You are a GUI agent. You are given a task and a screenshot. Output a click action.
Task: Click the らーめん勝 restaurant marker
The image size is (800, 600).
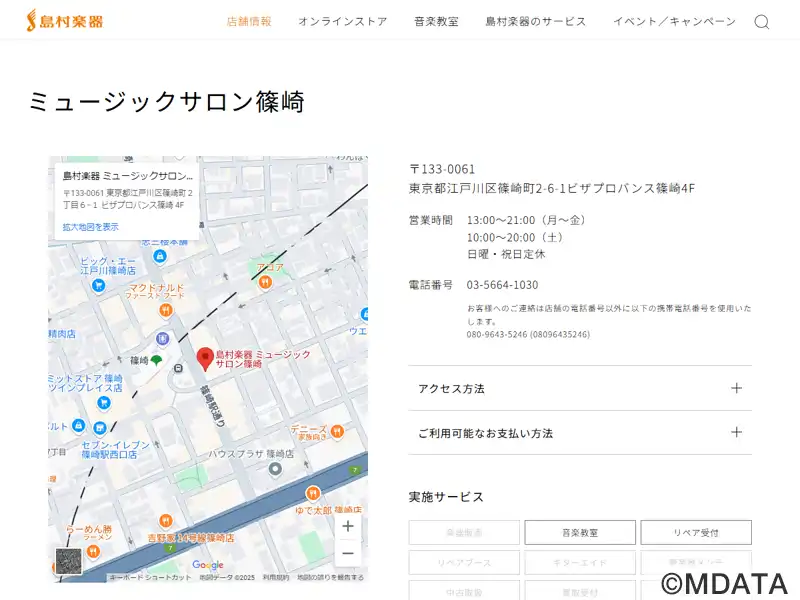pyautogui.click(x=92, y=551)
